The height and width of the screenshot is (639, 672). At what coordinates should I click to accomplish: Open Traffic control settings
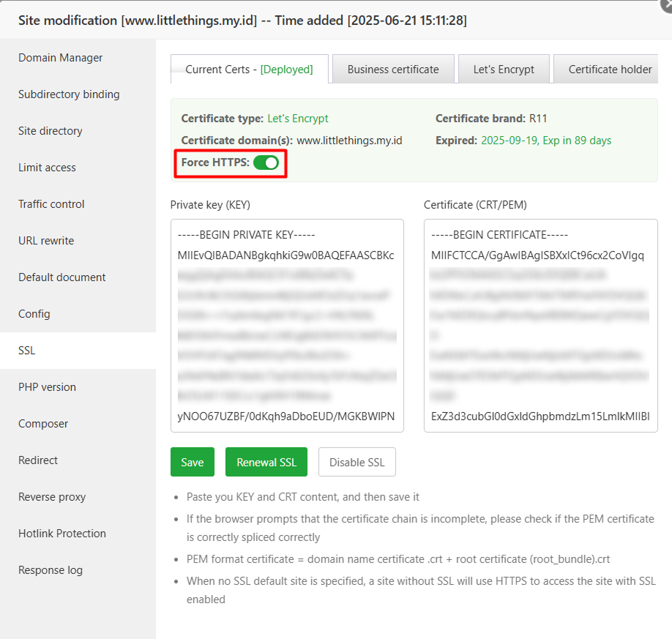click(51, 203)
